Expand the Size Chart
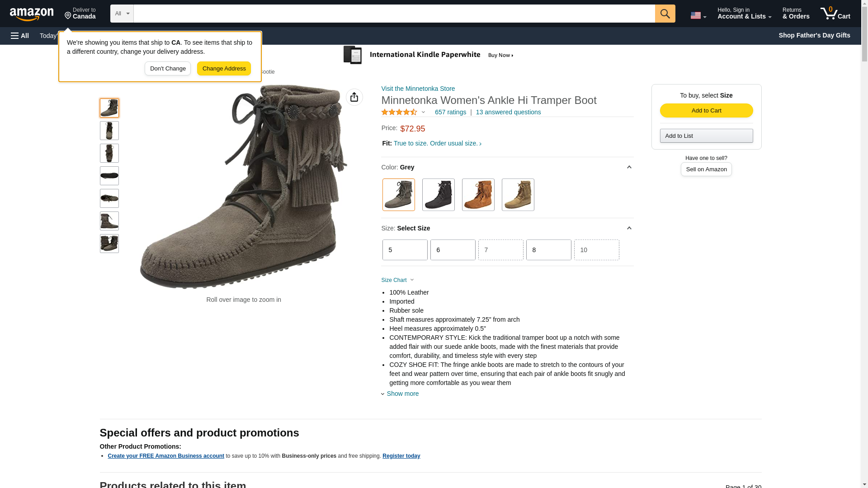The width and height of the screenshot is (868, 488). (397, 280)
